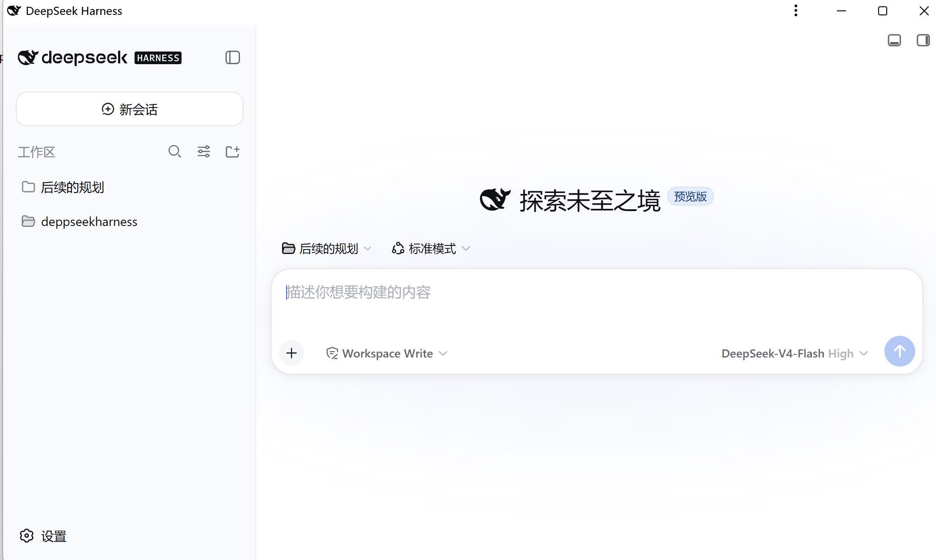936x560 pixels.
Task: Start a new chat with 新会话
Action: [x=130, y=109]
